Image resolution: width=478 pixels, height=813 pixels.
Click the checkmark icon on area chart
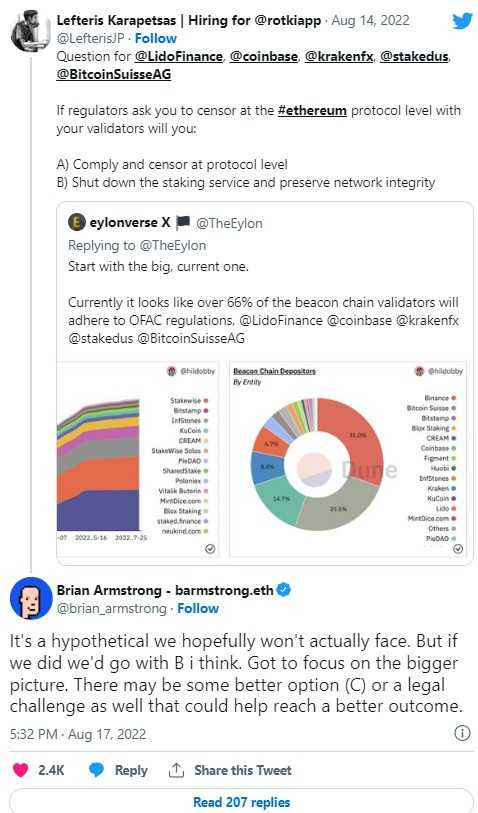(210, 549)
